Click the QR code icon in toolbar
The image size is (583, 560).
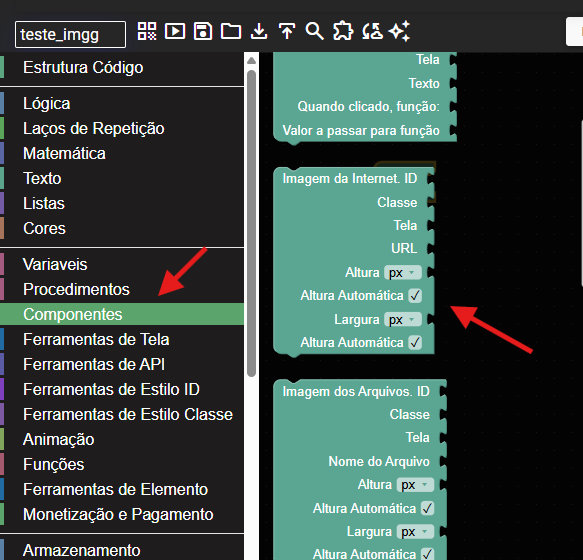coord(147,31)
